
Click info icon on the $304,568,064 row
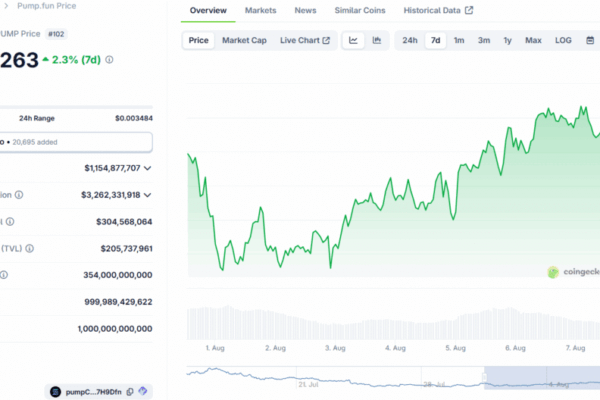10,222
